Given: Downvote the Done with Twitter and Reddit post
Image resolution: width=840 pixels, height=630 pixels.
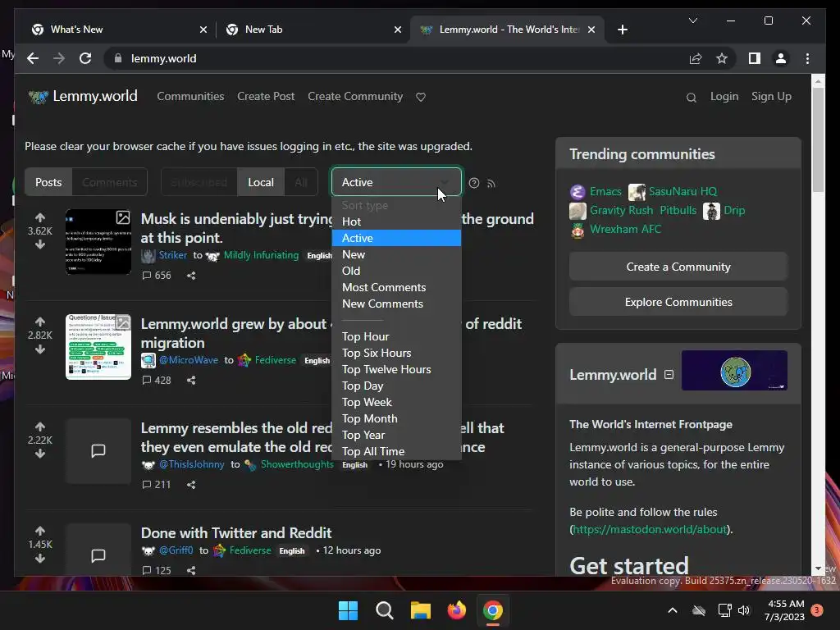Looking at the screenshot, I should point(40,558).
